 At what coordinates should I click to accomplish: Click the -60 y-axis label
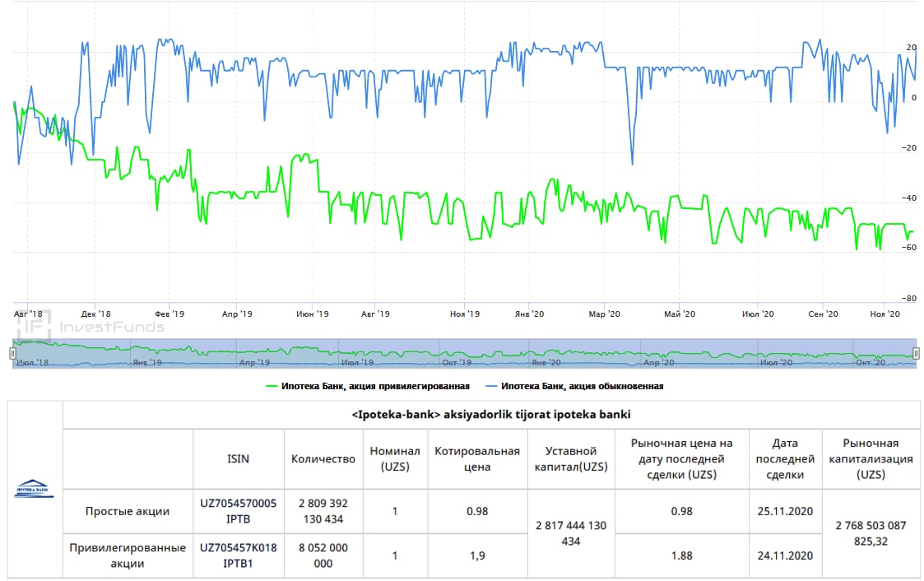pyautogui.click(x=909, y=248)
